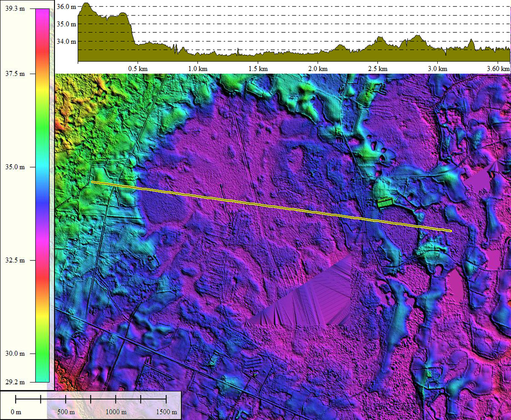Screen dimensions: 511x420
Task: Click the 1500 m scale bar label
Action: (165, 412)
